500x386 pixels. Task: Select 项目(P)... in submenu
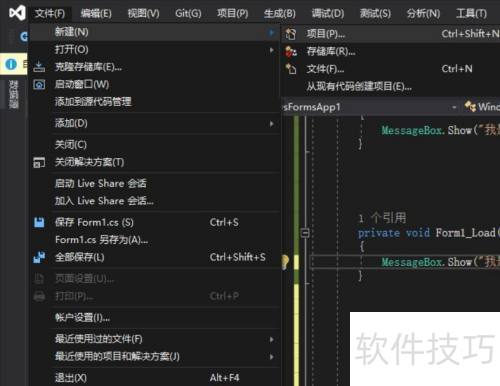point(391,34)
